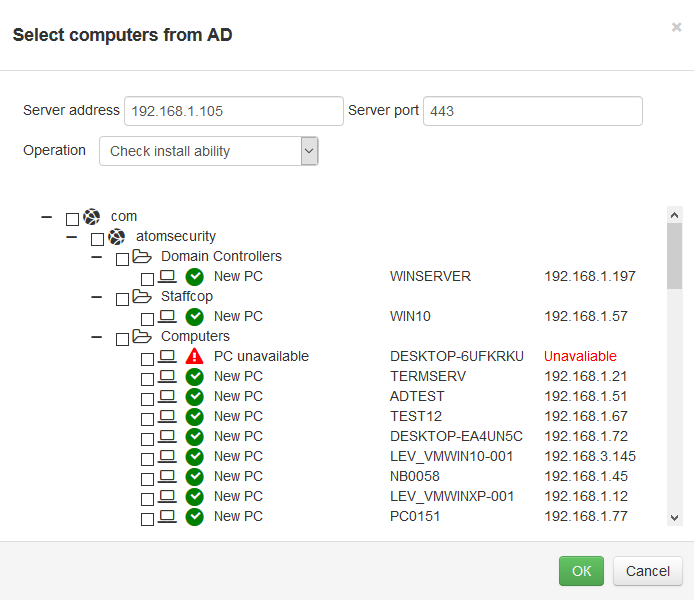Tick the Computers folder checkbox
694x600 pixels.
122,339
